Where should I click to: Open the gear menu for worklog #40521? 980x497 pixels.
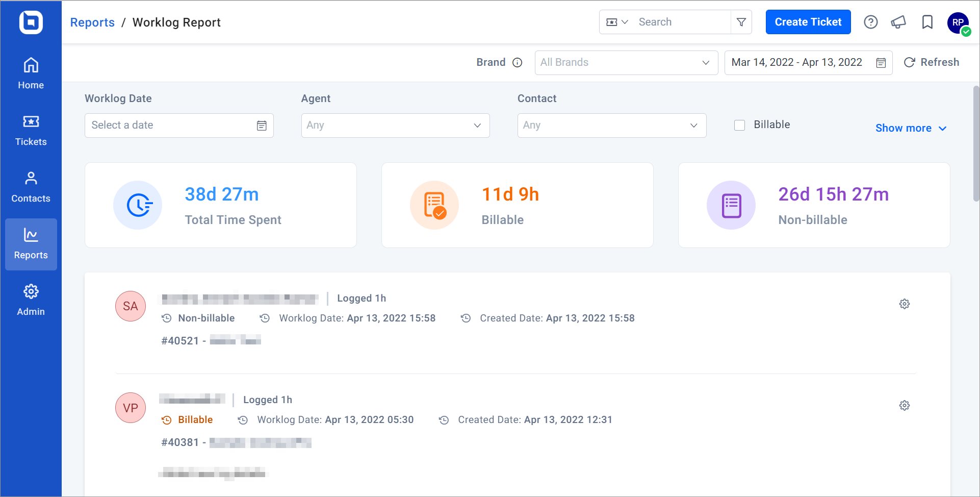(905, 304)
